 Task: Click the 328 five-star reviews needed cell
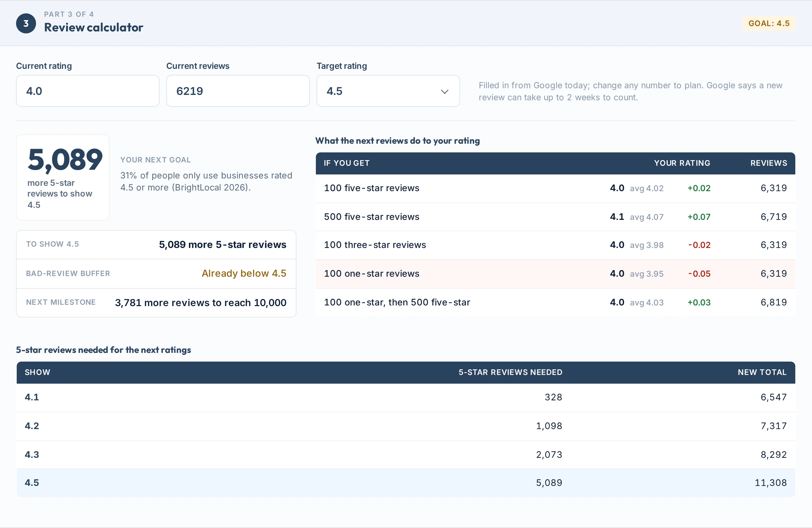click(553, 397)
